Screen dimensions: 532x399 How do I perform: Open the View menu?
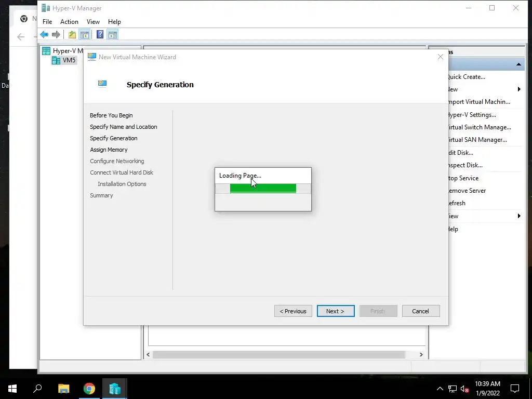tap(93, 22)
